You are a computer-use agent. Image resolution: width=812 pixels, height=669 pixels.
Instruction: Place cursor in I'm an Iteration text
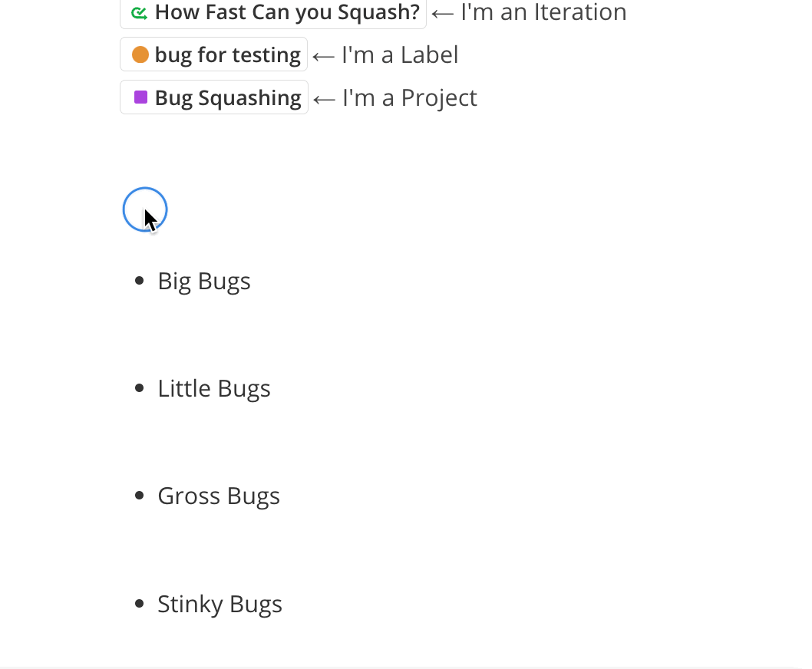click(543, 12)
